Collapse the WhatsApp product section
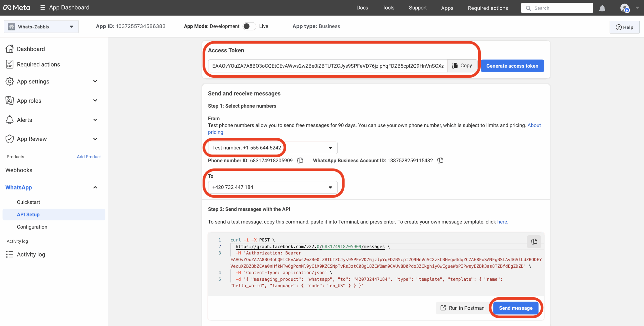Viewport: 644px width, 326px height. [95, 187]
